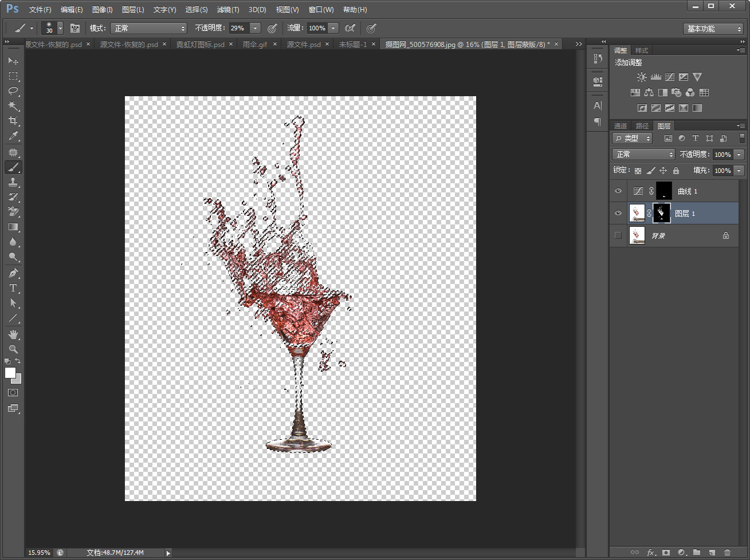Select the Eyedropper tool
The height and width of the screenshot is (560, 750).
coord(13,136)
